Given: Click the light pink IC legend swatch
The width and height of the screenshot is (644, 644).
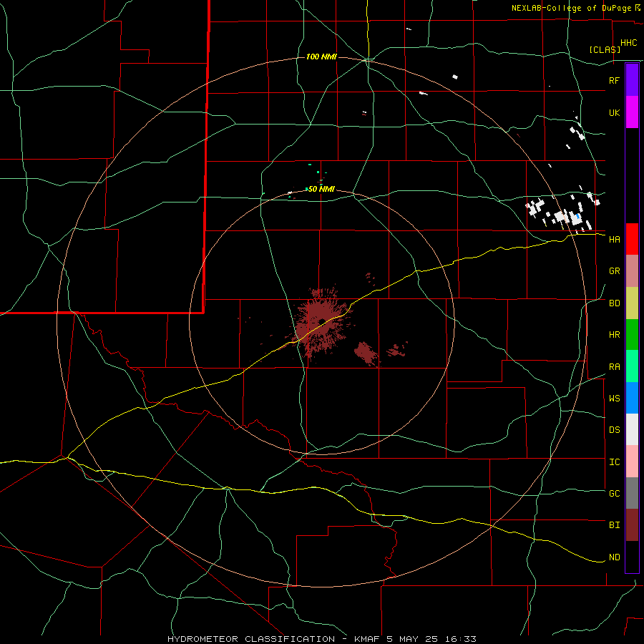Looking at the screenshot, I should [x=632, y=462].
